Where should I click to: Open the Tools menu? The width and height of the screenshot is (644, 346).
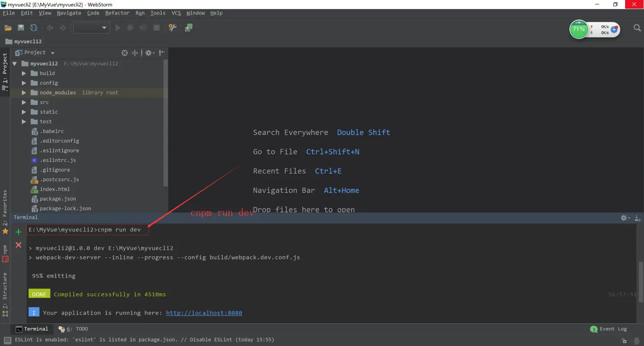pyautogui.click(x=158, y=13)
